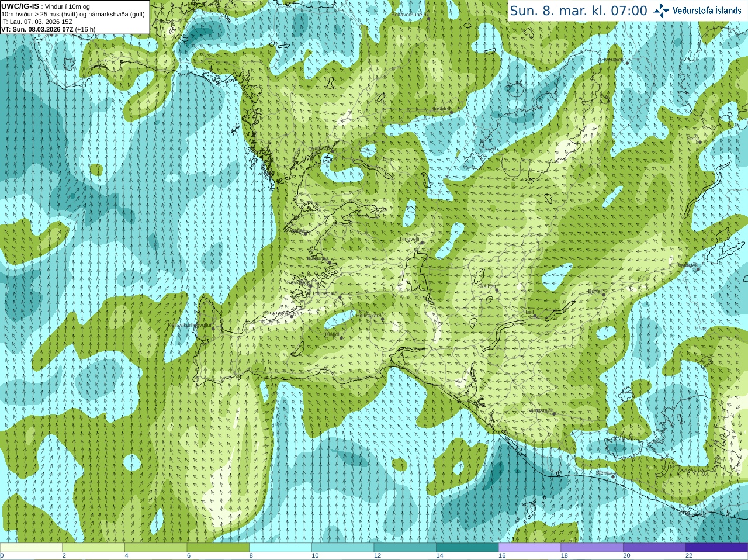Click the 14–16 m/s dark teal legend swatch

pyautogui.click(x=467, y=548)
